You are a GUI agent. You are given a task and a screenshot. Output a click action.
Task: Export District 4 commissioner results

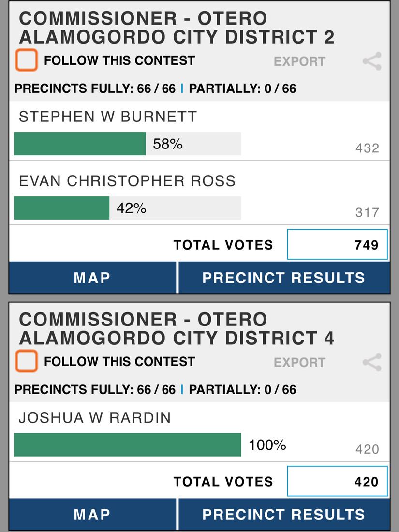point(299,362)
